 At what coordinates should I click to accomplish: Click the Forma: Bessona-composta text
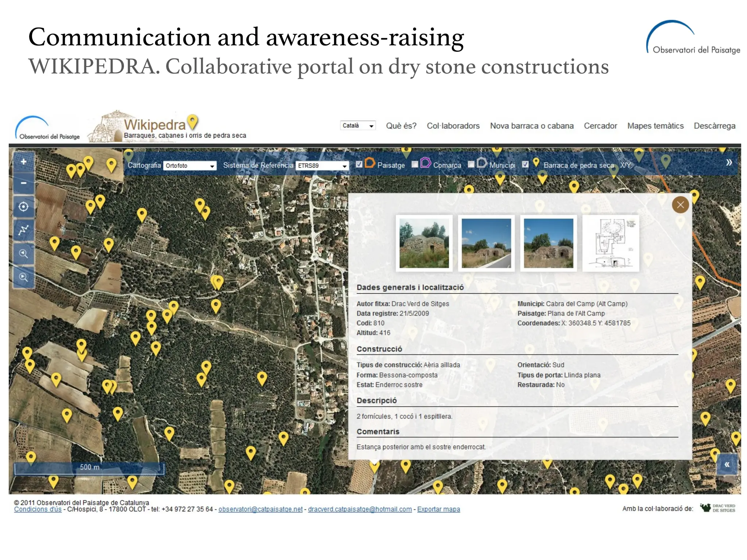click(397, 375)
